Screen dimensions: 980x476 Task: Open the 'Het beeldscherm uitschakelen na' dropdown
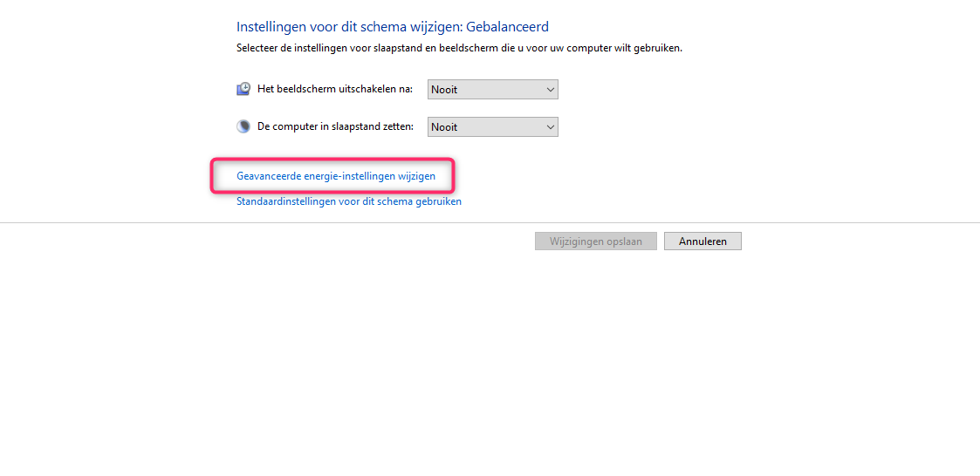pos(492,89)
